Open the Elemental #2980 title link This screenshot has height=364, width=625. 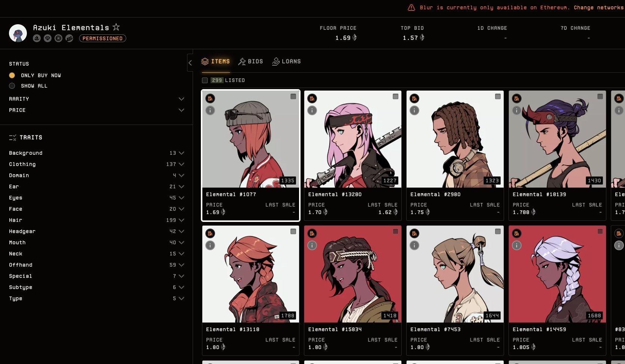tap(435, 194)
